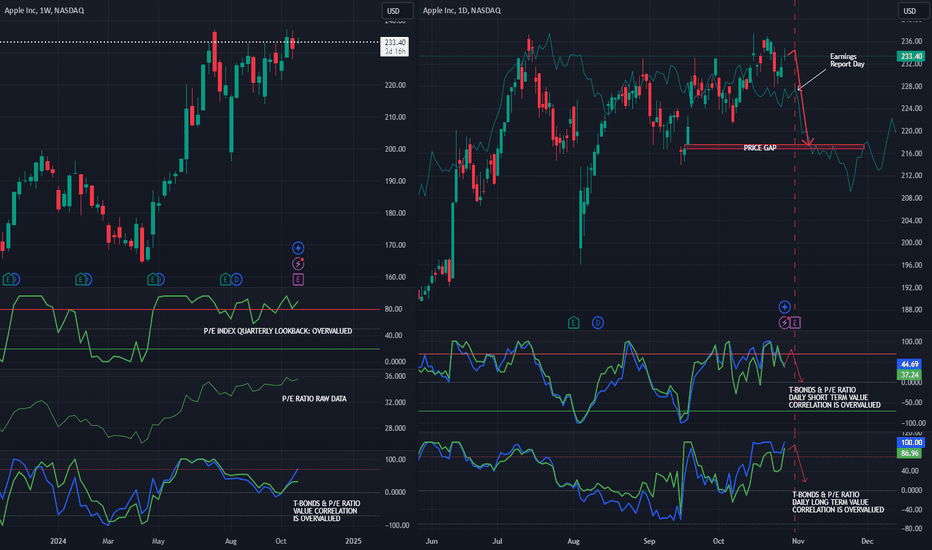Click the 228.00 price axis label
This screenshot has width=932, height=550.
[911, 86]
